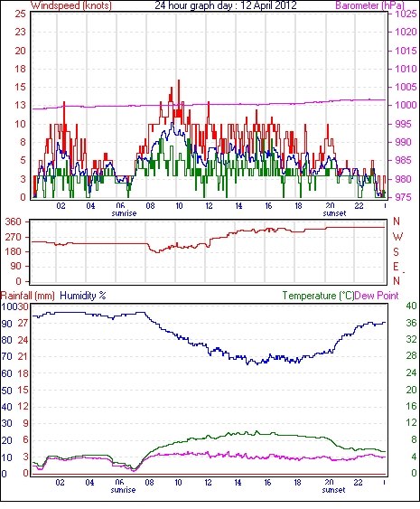Click the 360 degree wind direction label
Screen dimensions: 420x509
[13, 222]
